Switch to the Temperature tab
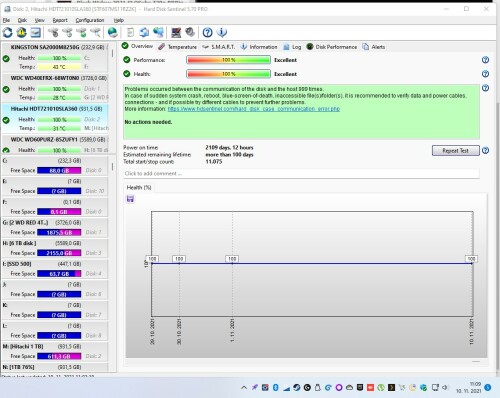The width and height of the screenshot is (500, 398). click(178, 47)
